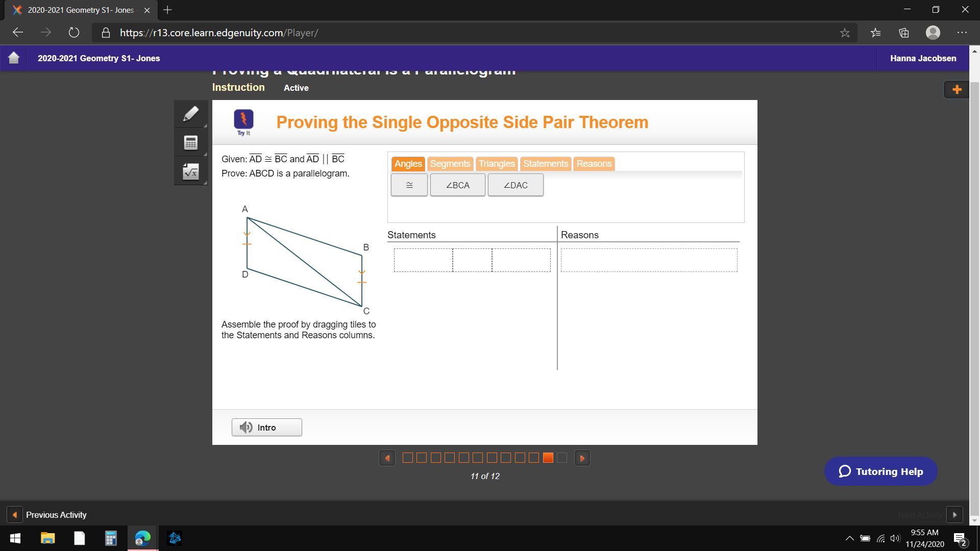Open the Statements tile tab
The image size is (980, 551).
click(x=545, y=164)
